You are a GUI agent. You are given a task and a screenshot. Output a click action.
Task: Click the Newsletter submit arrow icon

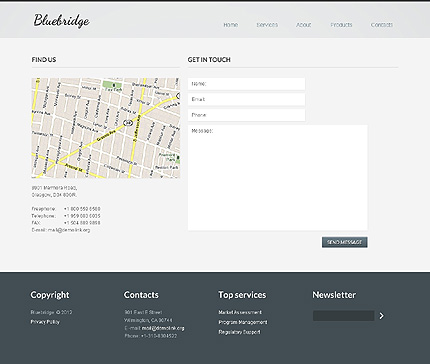[x=382, y=316]
